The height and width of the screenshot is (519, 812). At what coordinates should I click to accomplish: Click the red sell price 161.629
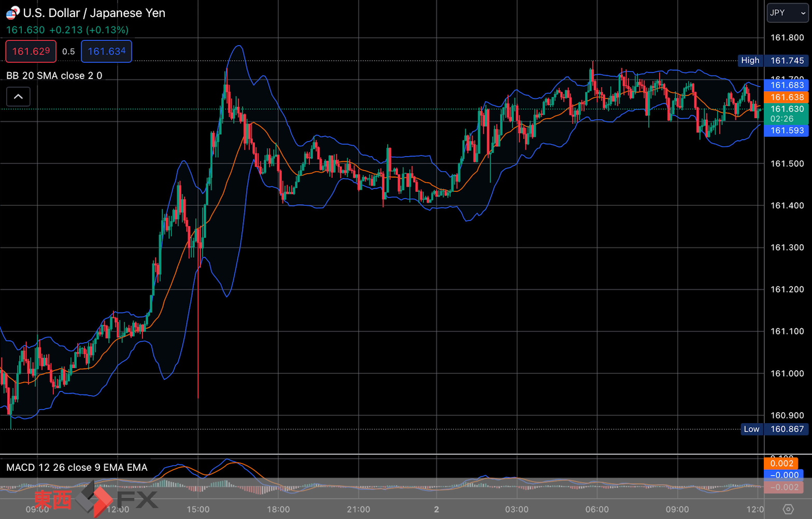(x=31, y=51)
